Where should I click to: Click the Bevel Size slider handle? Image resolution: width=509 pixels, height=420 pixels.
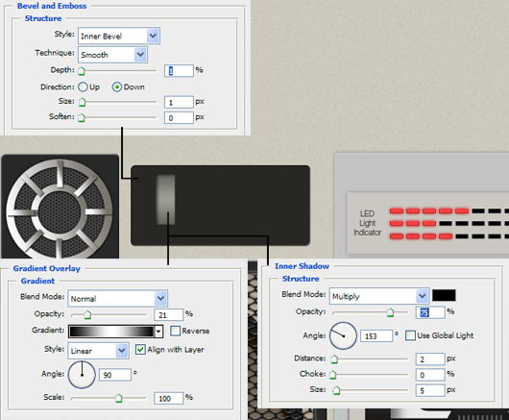pyautogui.click(x=82, y=102)
